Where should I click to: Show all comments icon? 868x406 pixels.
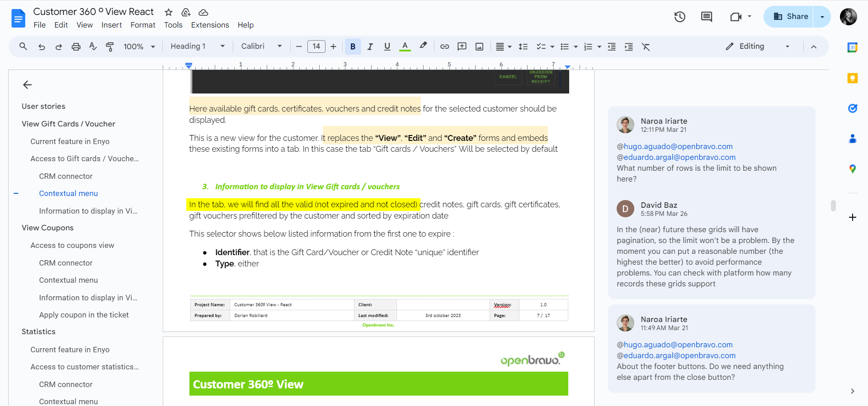tap(707, 17)
